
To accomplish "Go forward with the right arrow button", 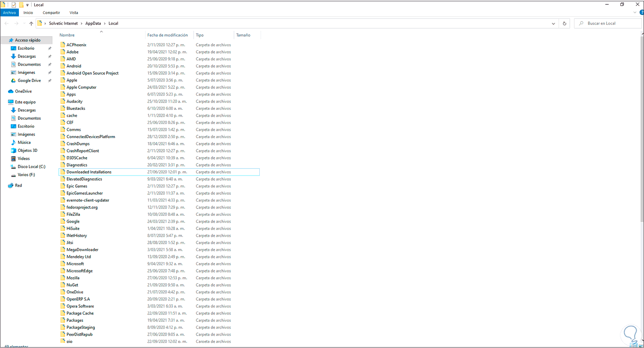I will click(x=16, y=24).
